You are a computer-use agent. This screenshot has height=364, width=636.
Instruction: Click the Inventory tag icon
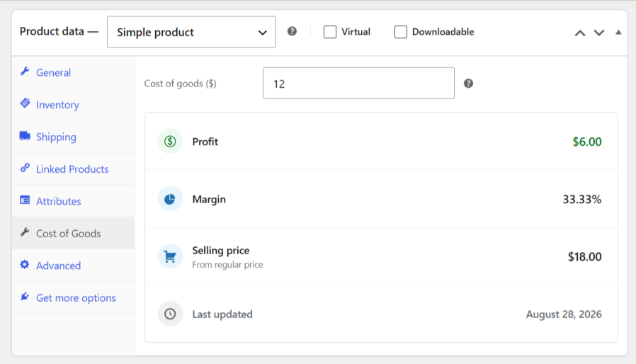25,103
